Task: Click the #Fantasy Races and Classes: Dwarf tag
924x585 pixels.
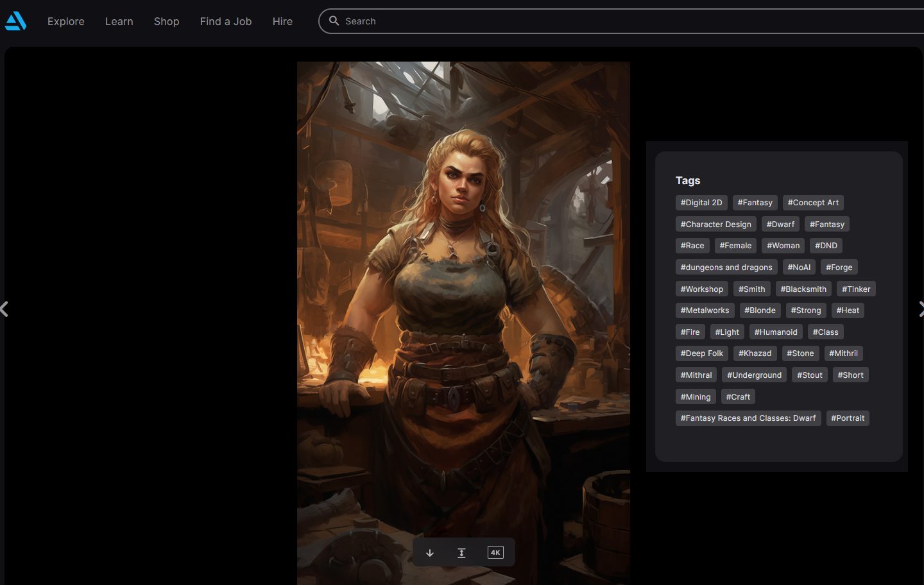Action: click(x=748, y=418)
